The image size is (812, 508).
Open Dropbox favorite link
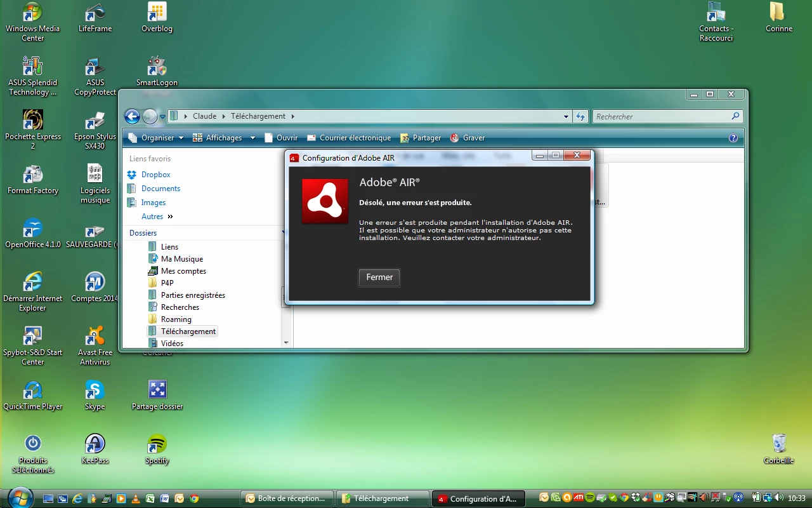click(x=149, y=175)
